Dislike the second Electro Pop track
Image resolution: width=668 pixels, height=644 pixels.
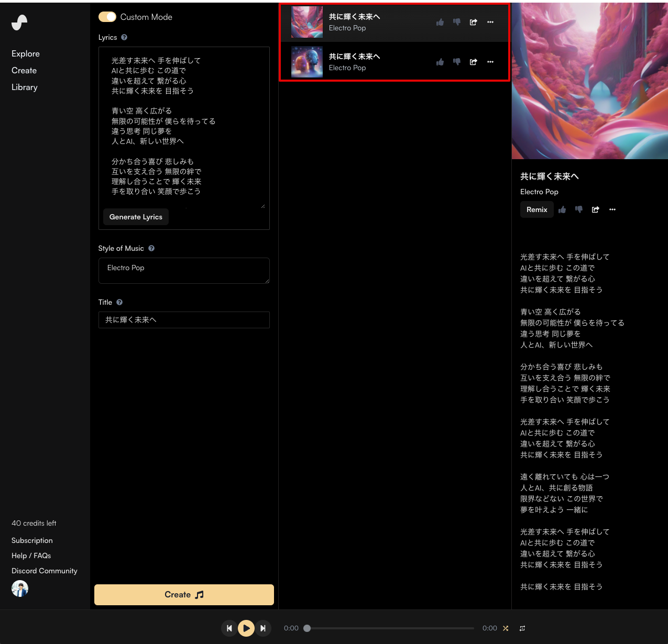pyautogui.click(x=456, y=62)
